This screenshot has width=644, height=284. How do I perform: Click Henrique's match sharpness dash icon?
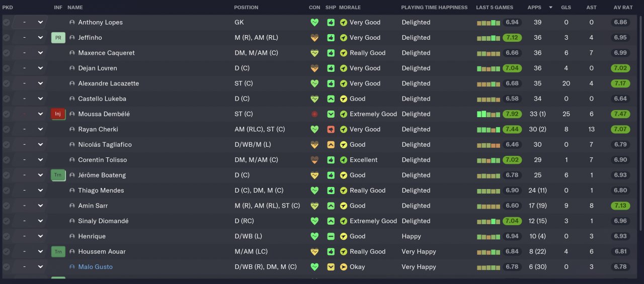tap(331, 236)
